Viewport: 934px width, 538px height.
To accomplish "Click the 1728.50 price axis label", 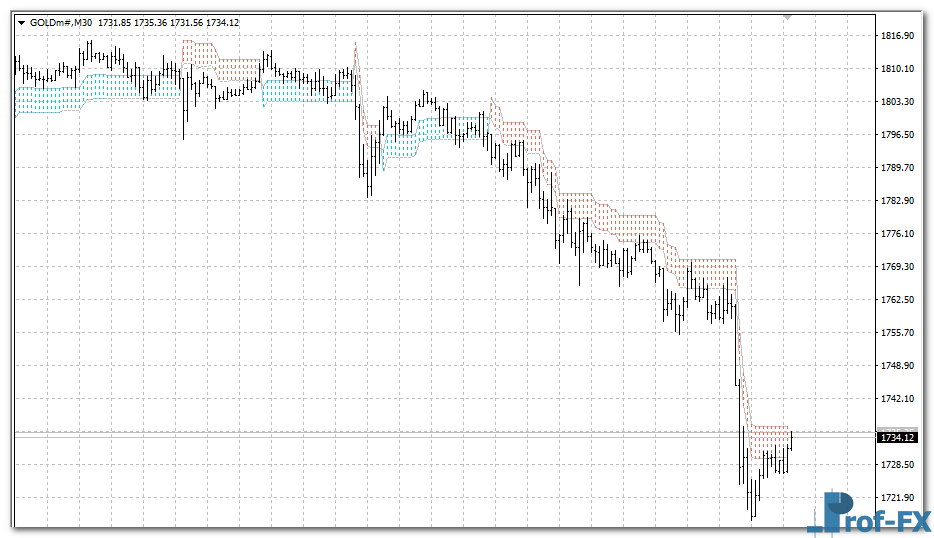I will pos(899,465).
